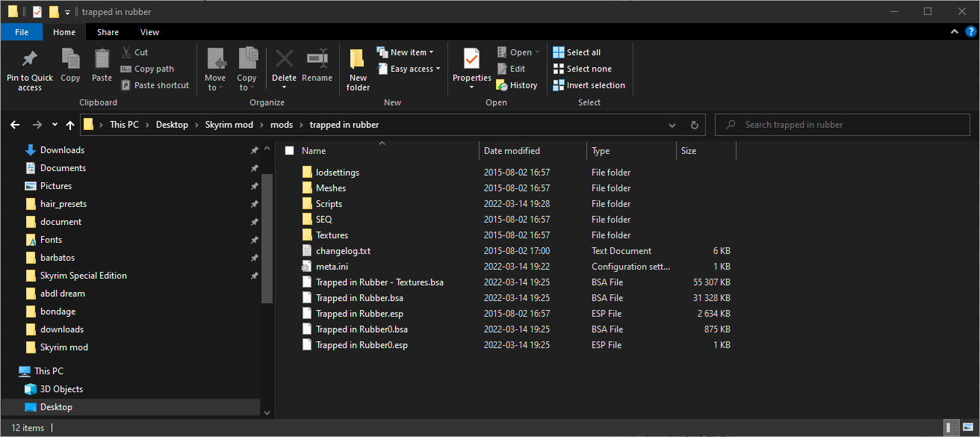980x437 pixels.
Task: Navigate to mods in address bar
Action: (x=282, y=125)
